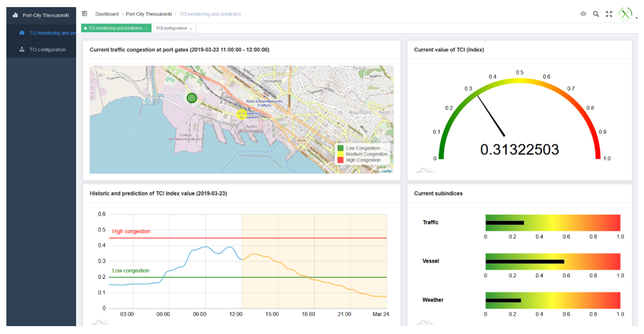Click the Leaflet attribution link
Screen dimensions: 644x334
tap(386, 171)
